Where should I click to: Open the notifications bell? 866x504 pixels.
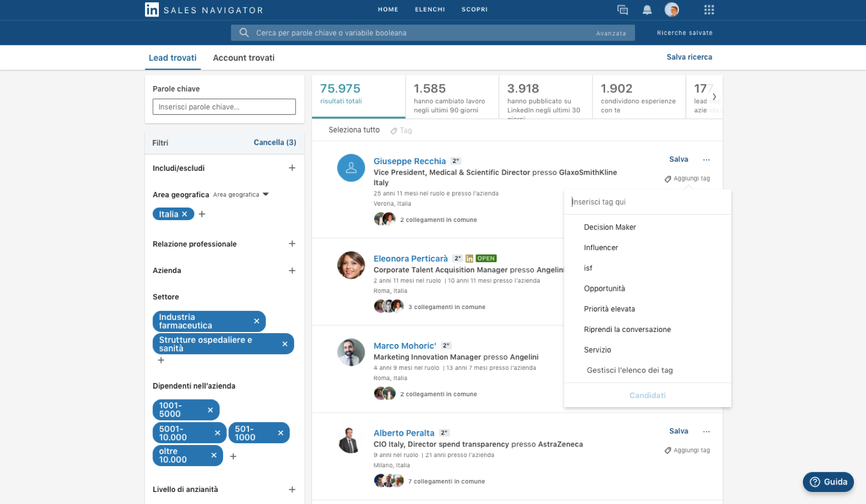point(647,10)
